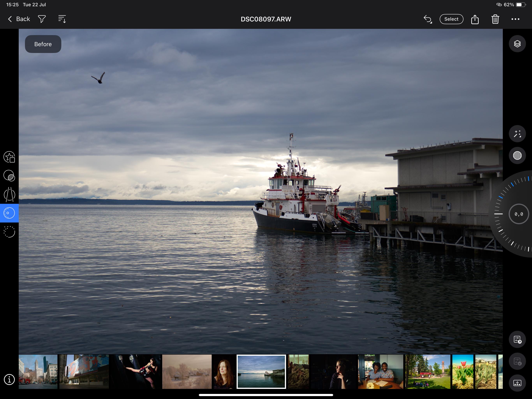
Task: Tap the 0,0 dial value circle
Action: 519,214
